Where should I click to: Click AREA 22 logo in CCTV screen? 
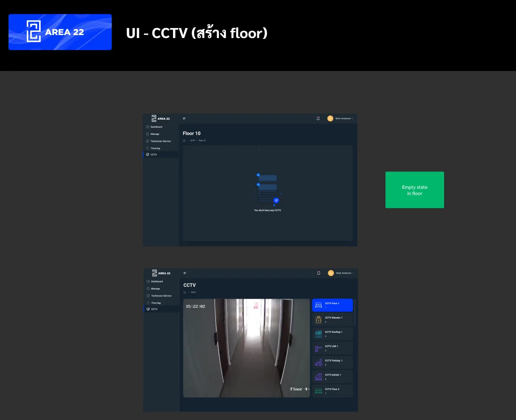[161, 273]
